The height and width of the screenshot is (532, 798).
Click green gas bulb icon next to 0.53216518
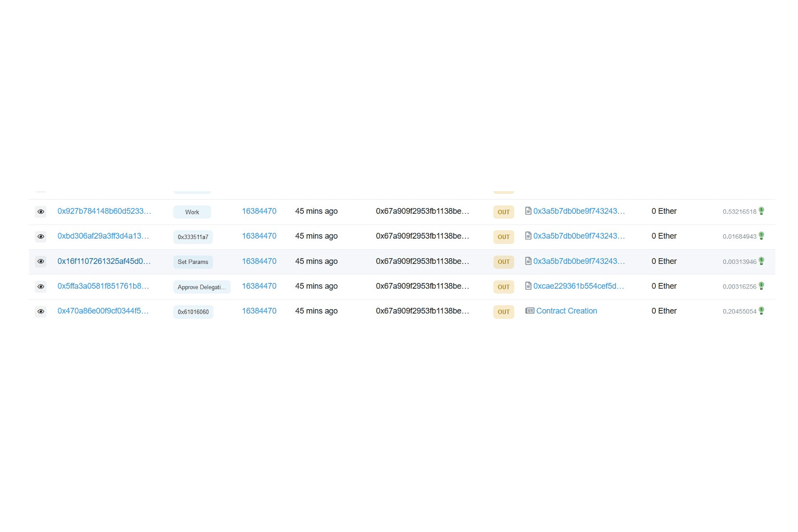[761, 211]
